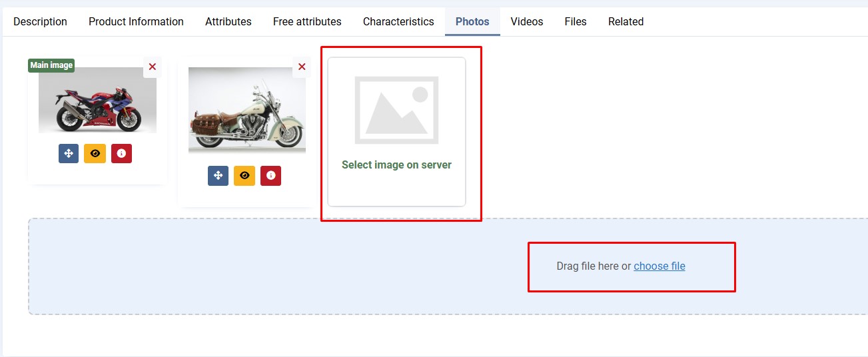
Task: Click the 'choose file' link
Action: point(659,266)
